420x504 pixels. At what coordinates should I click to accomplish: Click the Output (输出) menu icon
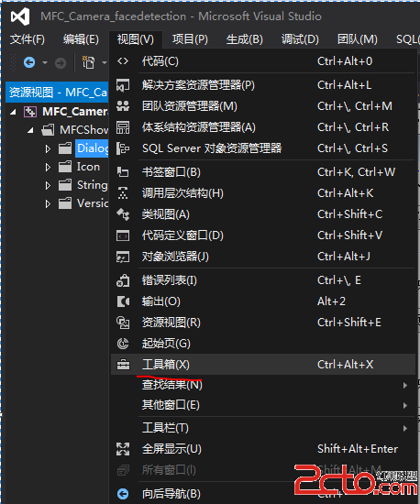[123, 301]
